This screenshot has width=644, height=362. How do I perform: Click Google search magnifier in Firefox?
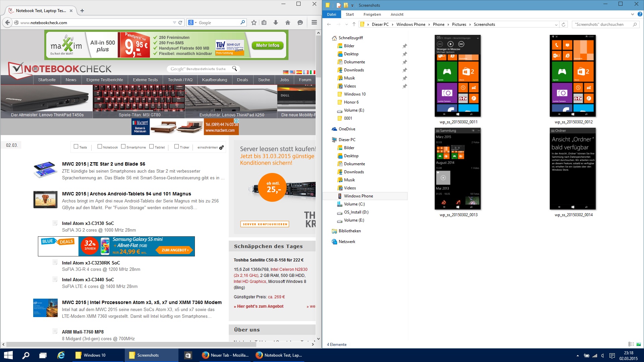coord(243,22)
